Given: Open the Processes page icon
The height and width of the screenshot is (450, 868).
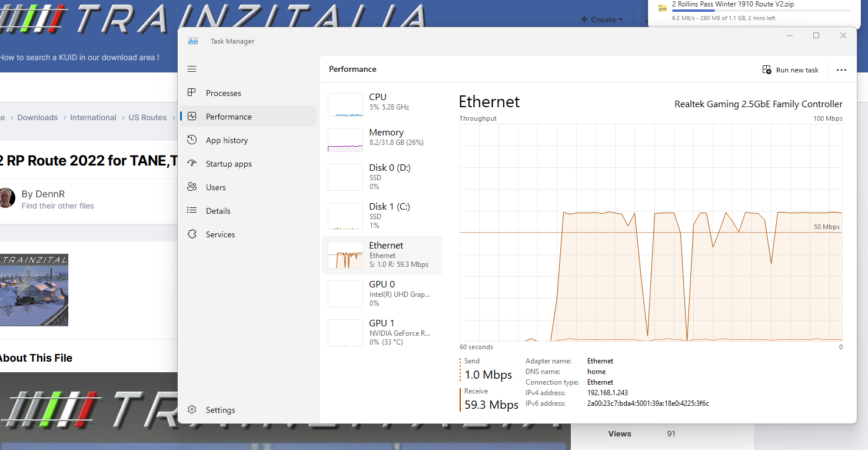Looking at the screenshot, I should click(x=192, y=92).
